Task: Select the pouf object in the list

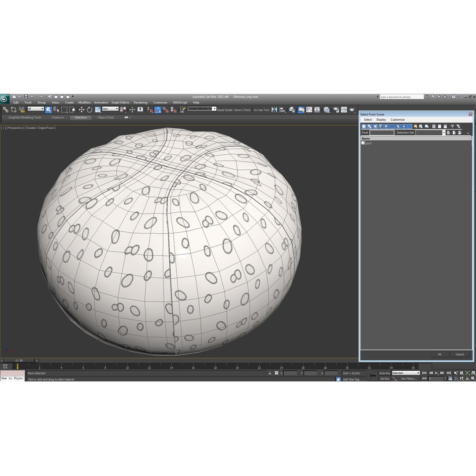Action: [368, 143]
